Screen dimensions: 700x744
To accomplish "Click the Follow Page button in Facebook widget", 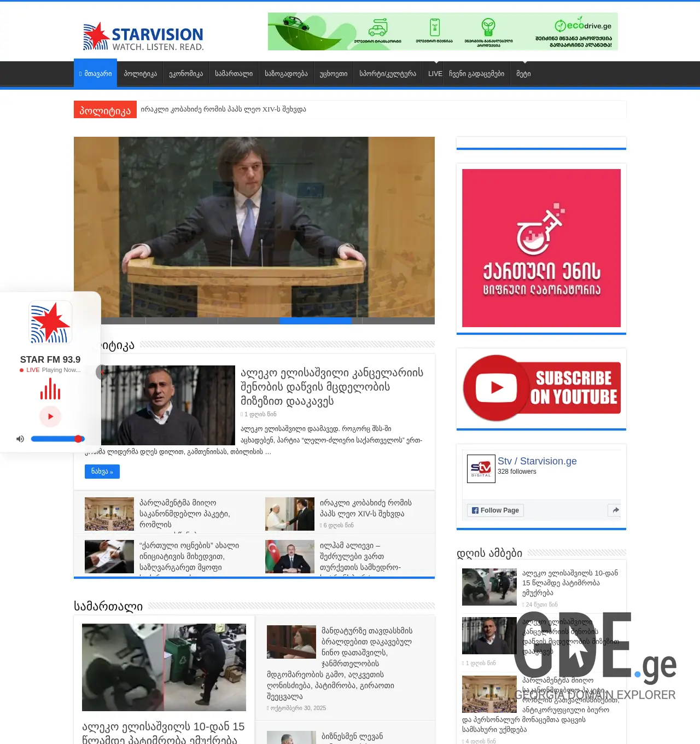I will [x=494, y=510].
